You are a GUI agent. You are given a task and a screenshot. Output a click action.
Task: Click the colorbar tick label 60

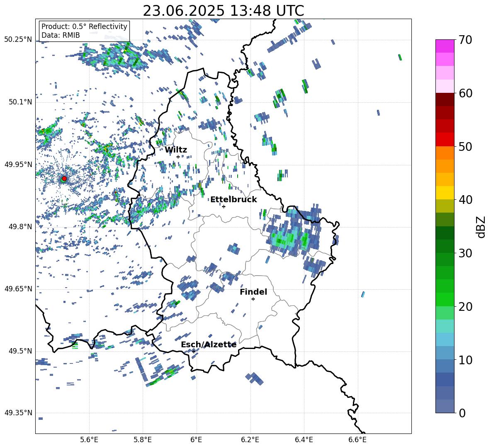coord(465,93)
